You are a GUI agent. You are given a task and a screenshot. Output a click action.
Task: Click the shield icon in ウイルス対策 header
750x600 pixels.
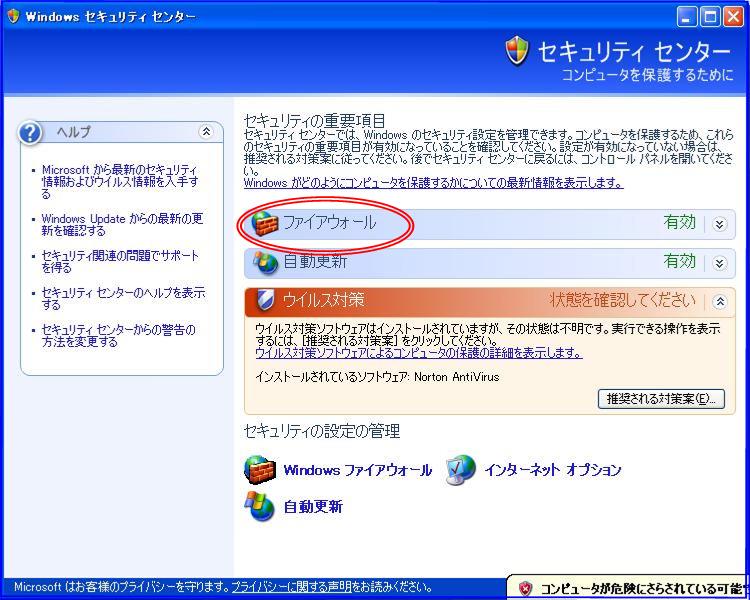coord(265,300)
